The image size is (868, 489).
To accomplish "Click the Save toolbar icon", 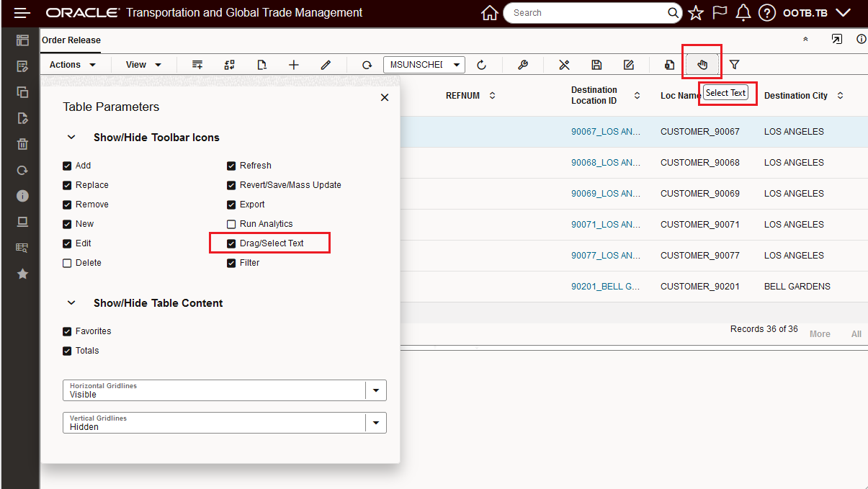I will pyautogui.click(x=597, y=64).
